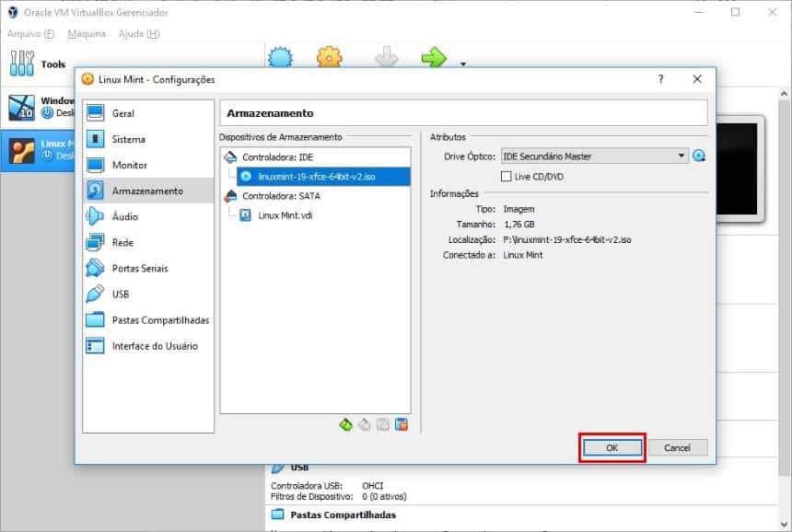The image size is (792, 532).
Task: Open the Monitor settings category
Action: click(x=148, y=165)
